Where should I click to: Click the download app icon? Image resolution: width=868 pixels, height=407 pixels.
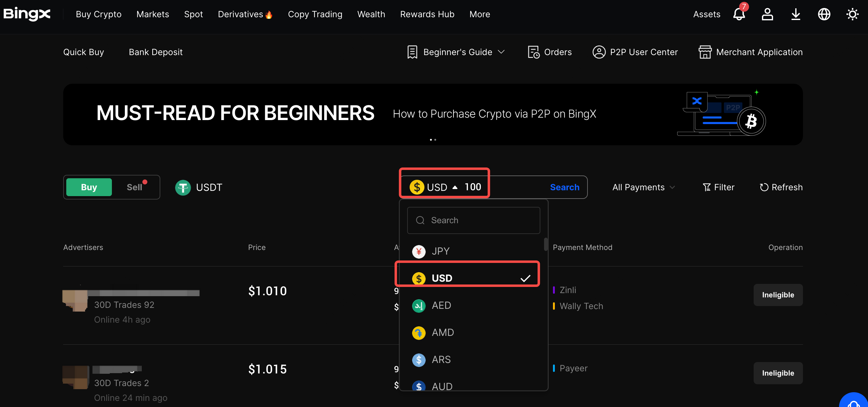pos(796,14)
